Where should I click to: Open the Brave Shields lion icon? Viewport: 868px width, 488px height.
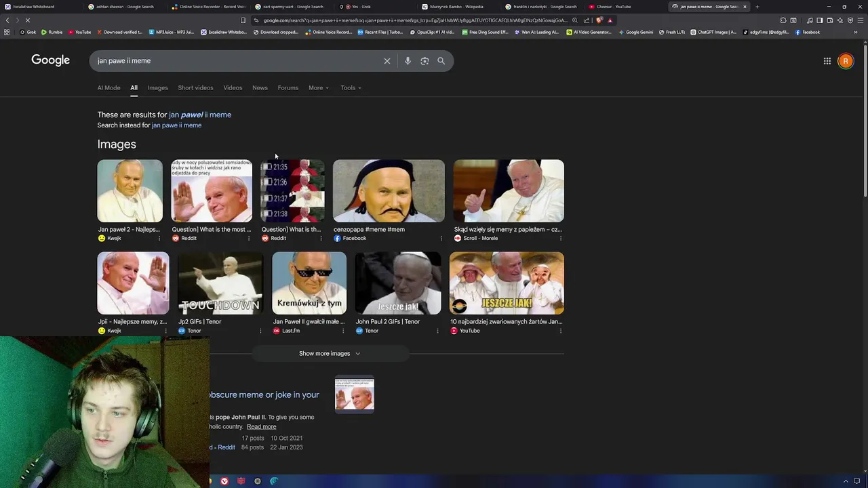[599, 20]
